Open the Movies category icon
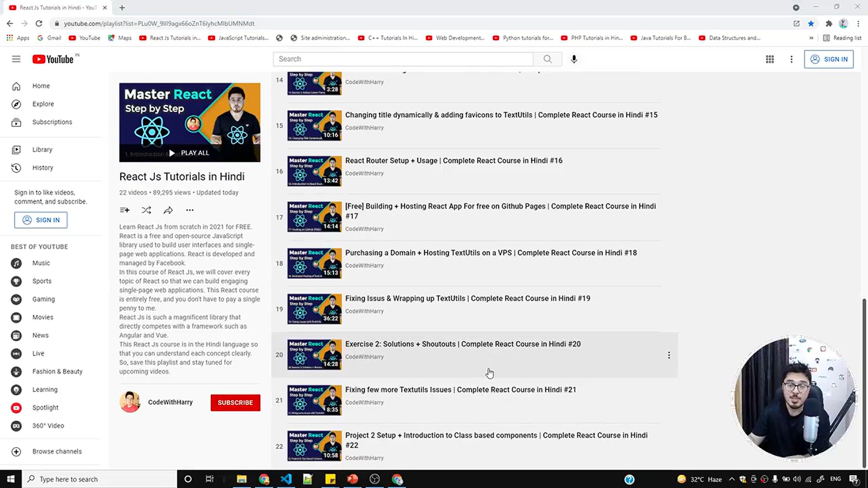 [x=16, y=317]
